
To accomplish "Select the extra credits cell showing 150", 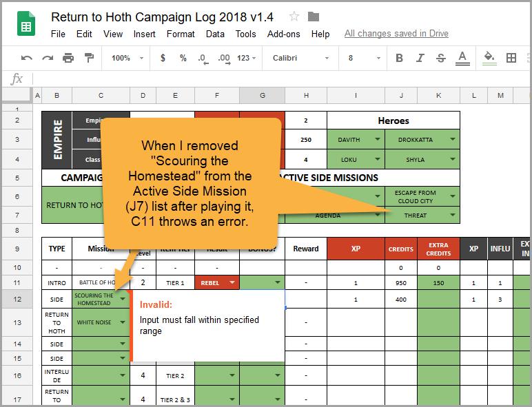I will [x=438, y=283].
